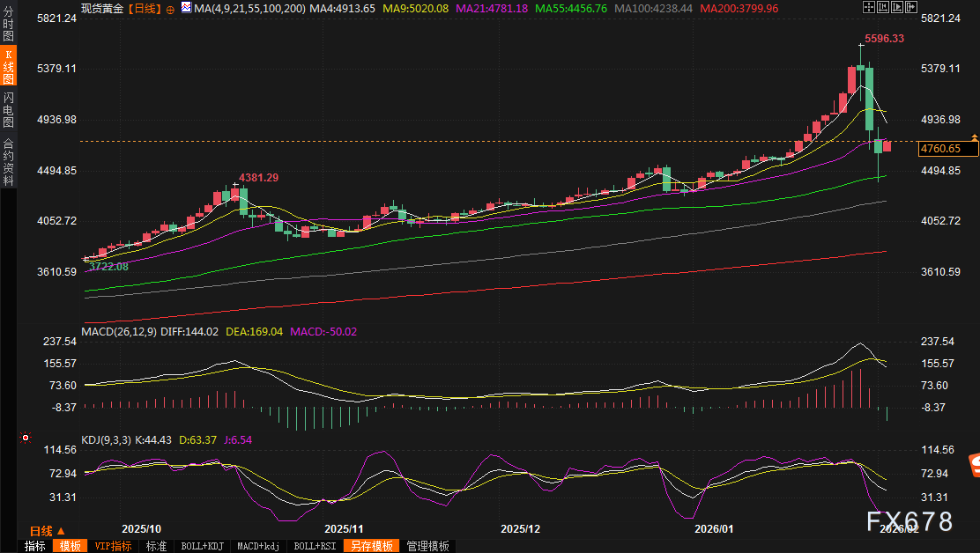Click the 2025/11 date label
Screen dimensions: 980x553
[344, 528]
